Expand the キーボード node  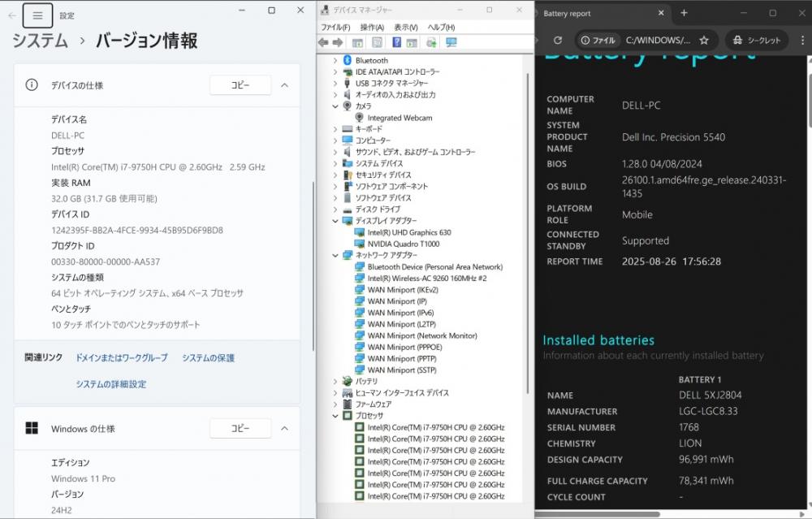335,129
